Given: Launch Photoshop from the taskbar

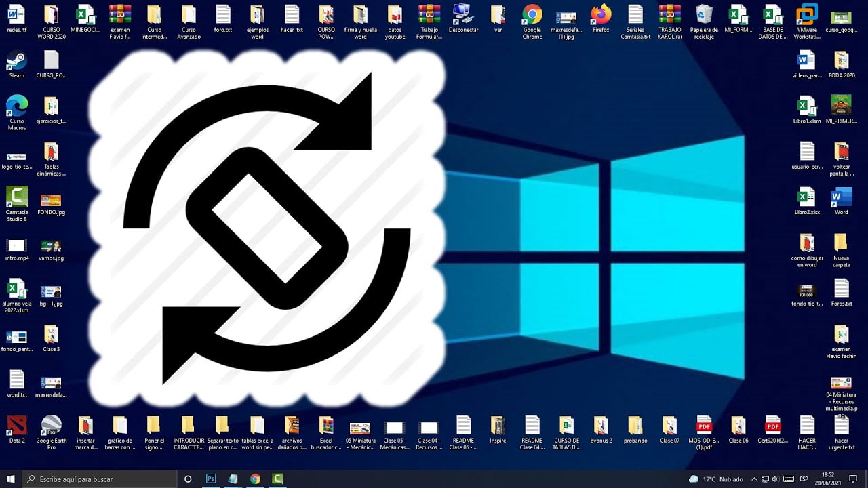Looking at the screenshot, I should click(x=211, y=479).
